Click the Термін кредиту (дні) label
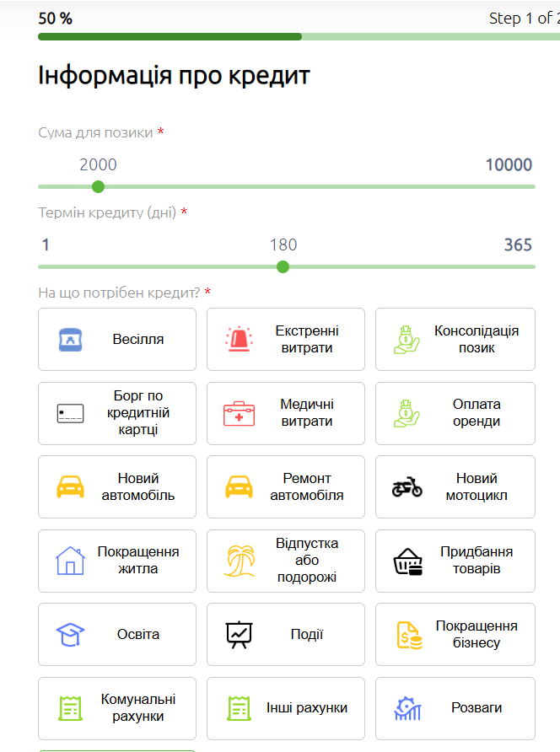The image size is (560, 752). pos(107,212)
